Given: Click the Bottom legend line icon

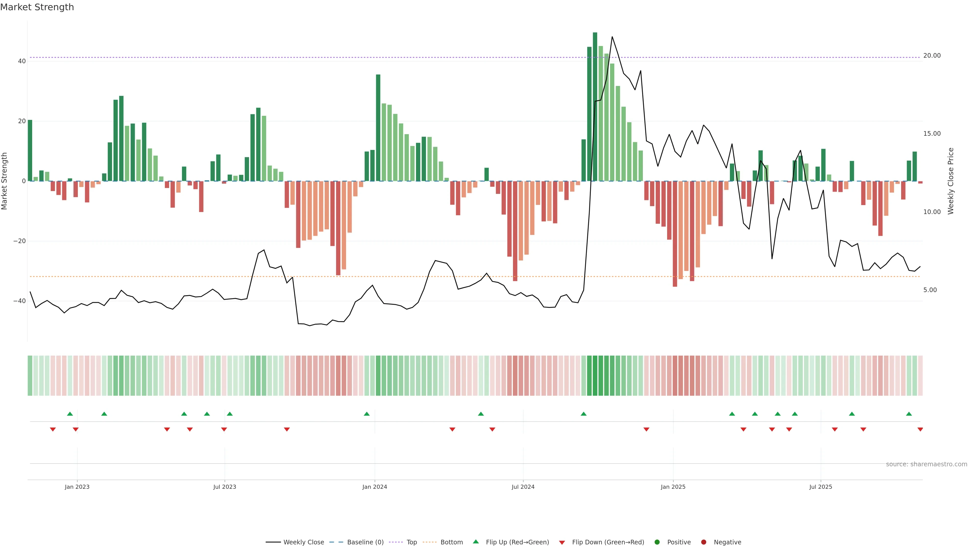Looking at the screenshot, I should coord(430,542).
